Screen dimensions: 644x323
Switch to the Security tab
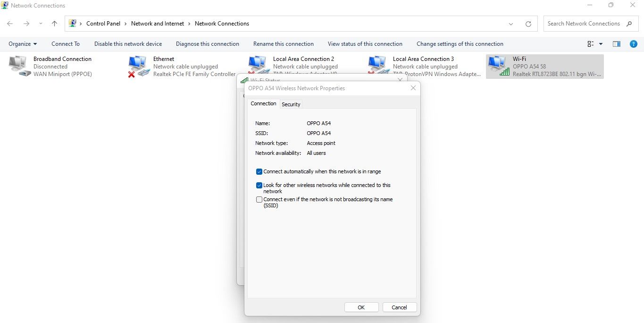coord(291,104)
